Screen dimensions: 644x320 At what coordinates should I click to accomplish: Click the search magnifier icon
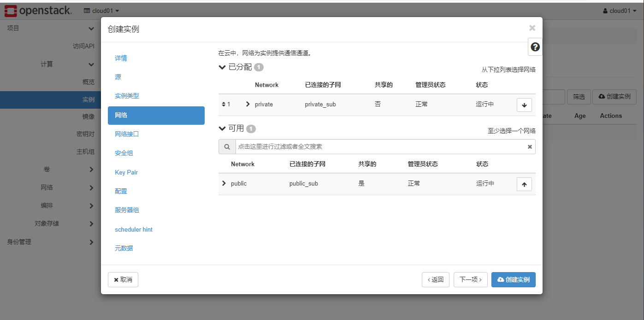pyautogui.click(x=227, y=147)
